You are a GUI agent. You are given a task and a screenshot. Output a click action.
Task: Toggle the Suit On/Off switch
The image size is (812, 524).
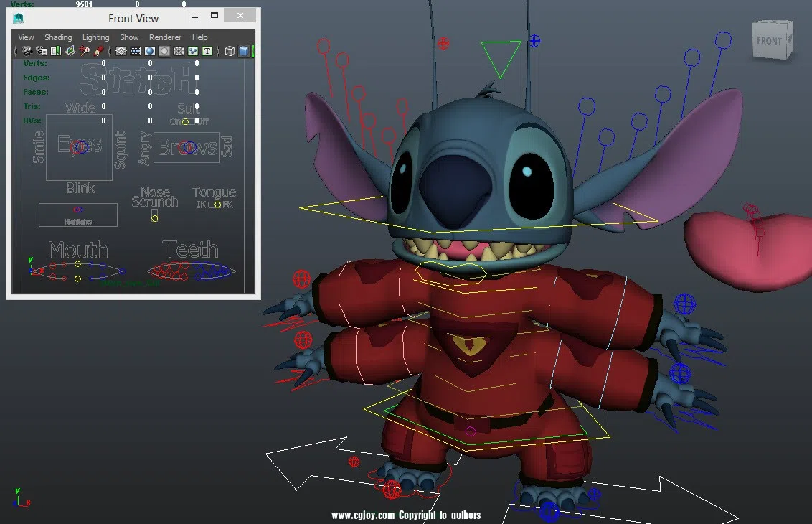tap(185, 121)
